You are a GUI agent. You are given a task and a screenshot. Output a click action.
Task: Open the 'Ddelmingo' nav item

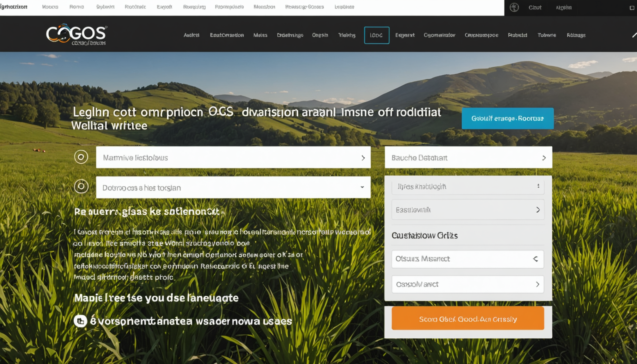(290, 35)
